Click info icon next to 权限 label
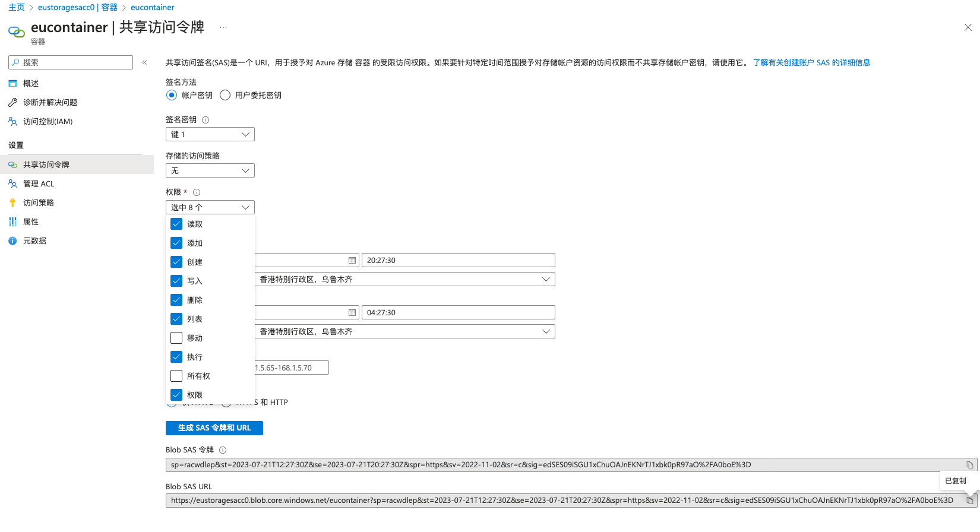The width and height of the screenshot is (980, 532). 197,192
